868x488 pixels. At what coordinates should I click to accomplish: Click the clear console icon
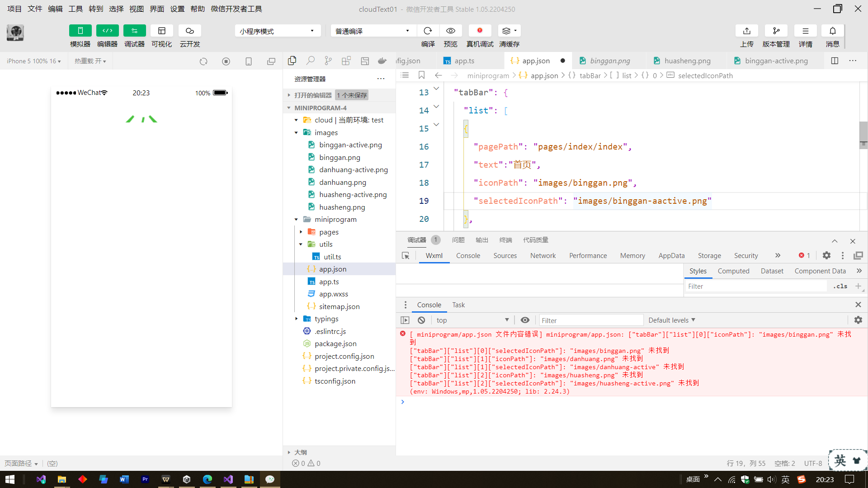click(421, 320)
